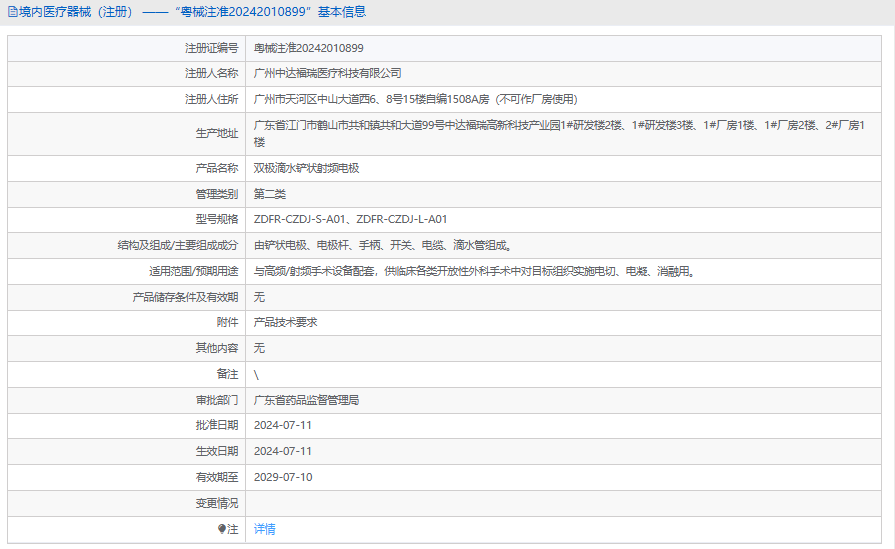Select 无 in the 产品储存条件及有效期 row
Image resolution: width=895 pixels, height=549 pixels.
coord(259,297)
